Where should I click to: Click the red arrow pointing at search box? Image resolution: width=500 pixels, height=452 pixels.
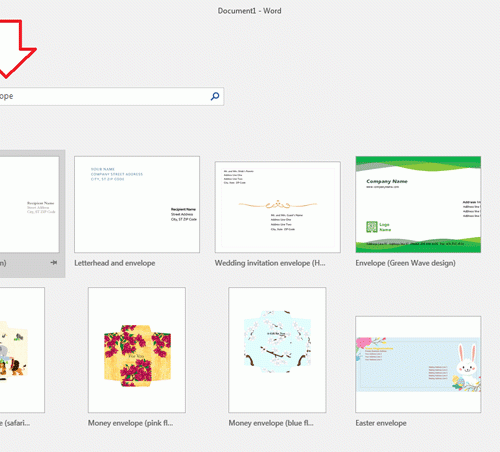(x=16, y=49)
